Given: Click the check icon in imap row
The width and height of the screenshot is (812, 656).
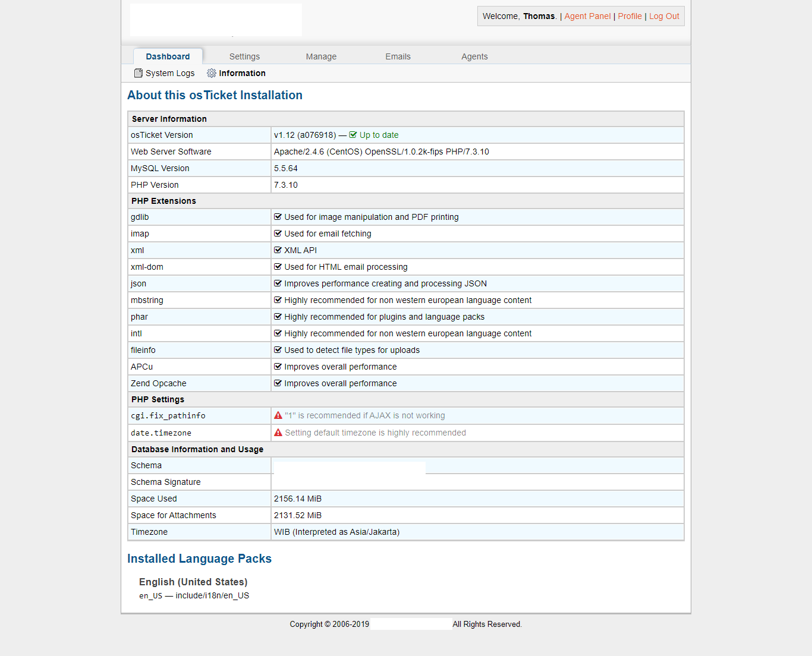Looking at the screenshot, I should pos(278,234).
